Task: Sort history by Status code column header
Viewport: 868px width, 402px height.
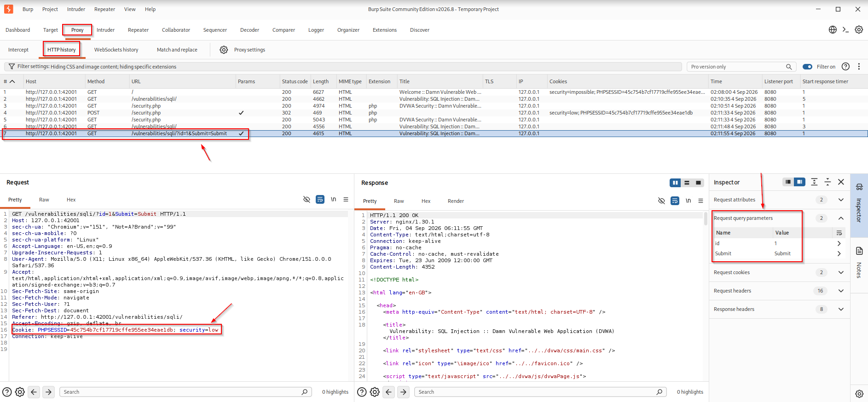Action: point(295,81)
